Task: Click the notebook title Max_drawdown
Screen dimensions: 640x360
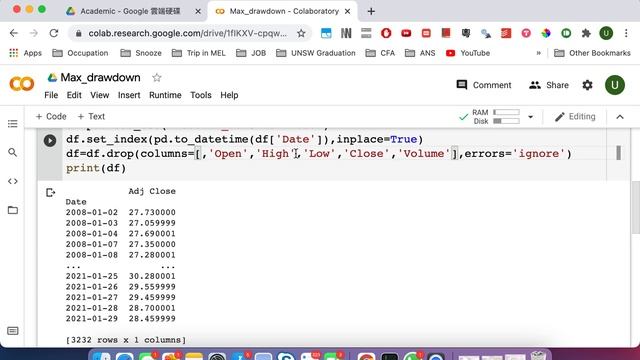Action: point(100,78)
